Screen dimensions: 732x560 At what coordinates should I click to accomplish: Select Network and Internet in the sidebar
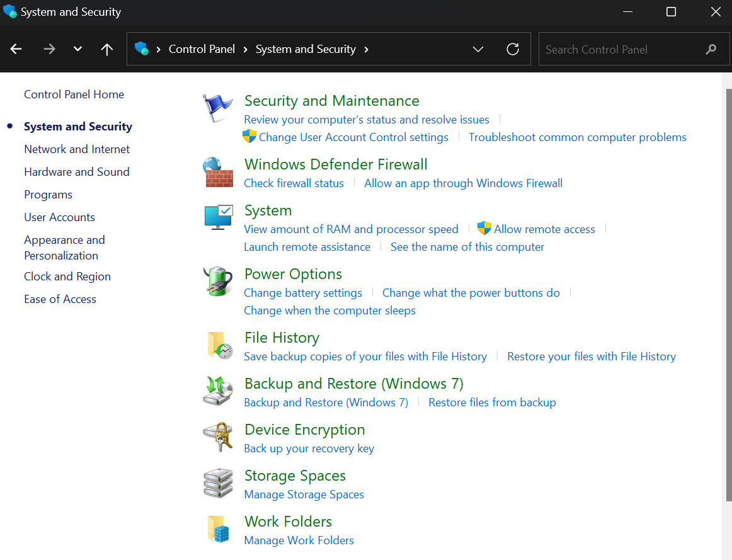(x=77, y=149)
